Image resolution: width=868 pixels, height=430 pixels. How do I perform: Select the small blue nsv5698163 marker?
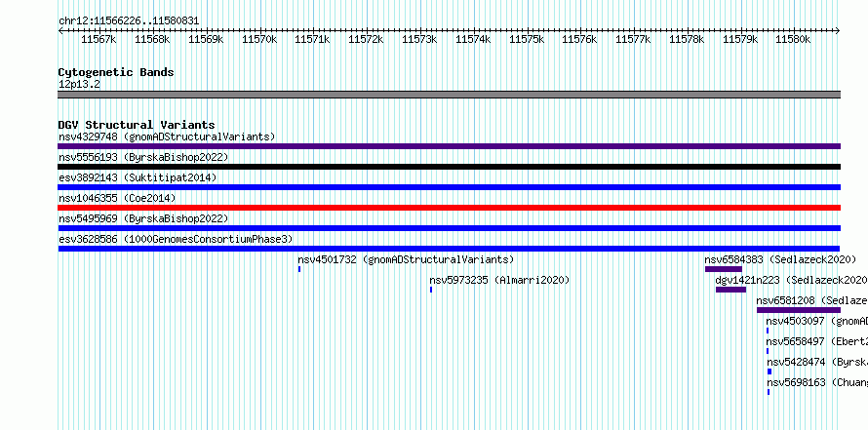tap(769, 392)
